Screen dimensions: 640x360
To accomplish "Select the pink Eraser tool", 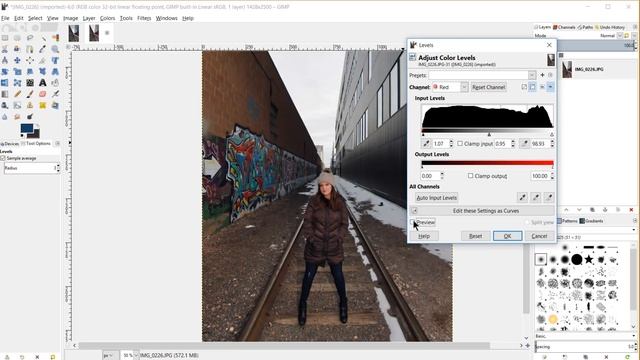I will (42, 94).
